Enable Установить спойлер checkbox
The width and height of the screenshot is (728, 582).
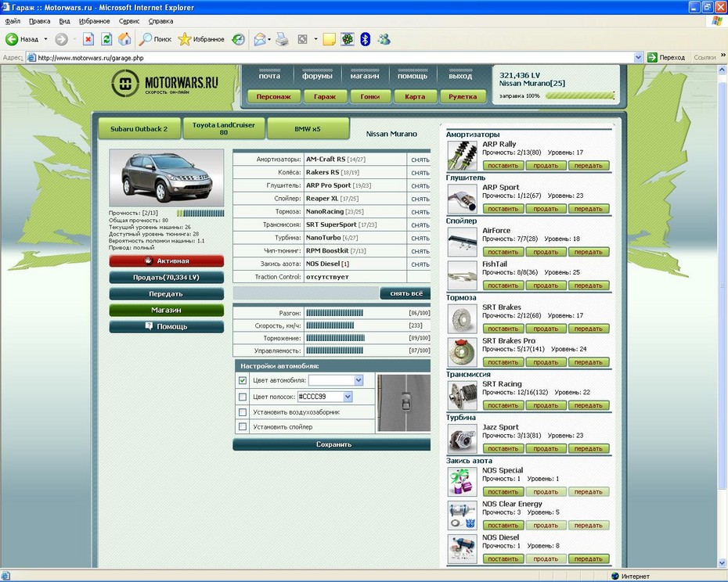[243, 426]
